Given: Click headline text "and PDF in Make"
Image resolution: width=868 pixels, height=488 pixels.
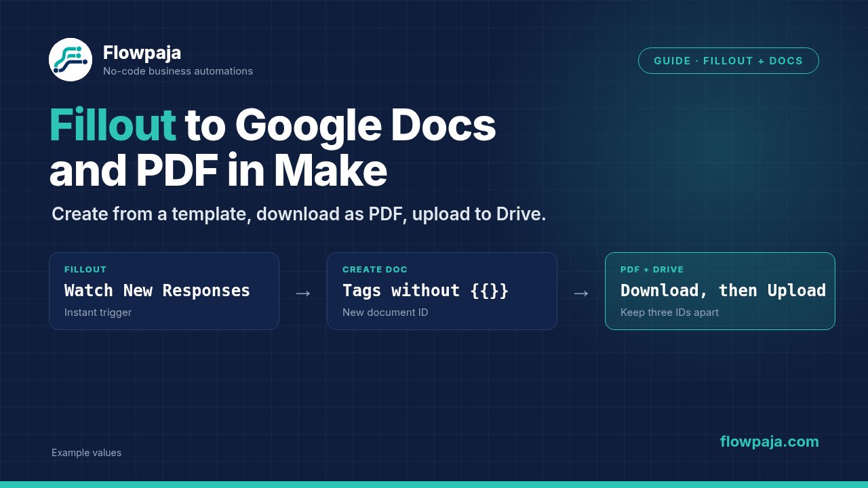Looking at the screenshot, I should pyautogui.click(x=218, y=171).
